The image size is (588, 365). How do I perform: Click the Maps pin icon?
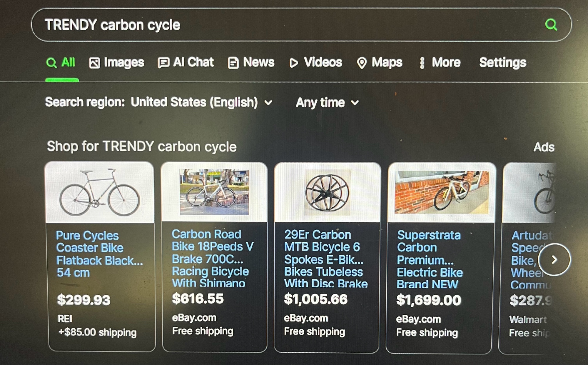click(x=362, y=63)
